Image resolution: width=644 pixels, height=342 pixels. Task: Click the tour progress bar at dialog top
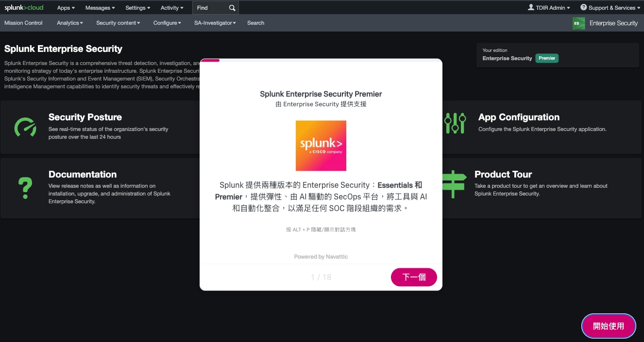point(321,60)
